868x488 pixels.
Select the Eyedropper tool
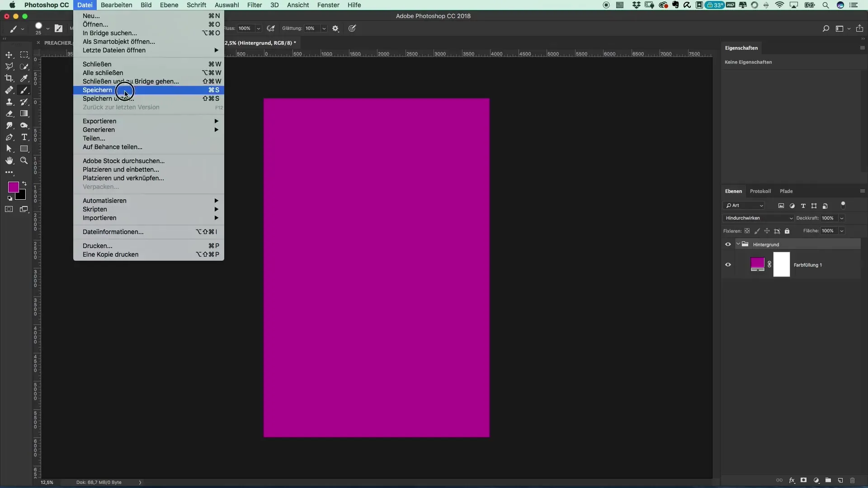pos(24,78)
